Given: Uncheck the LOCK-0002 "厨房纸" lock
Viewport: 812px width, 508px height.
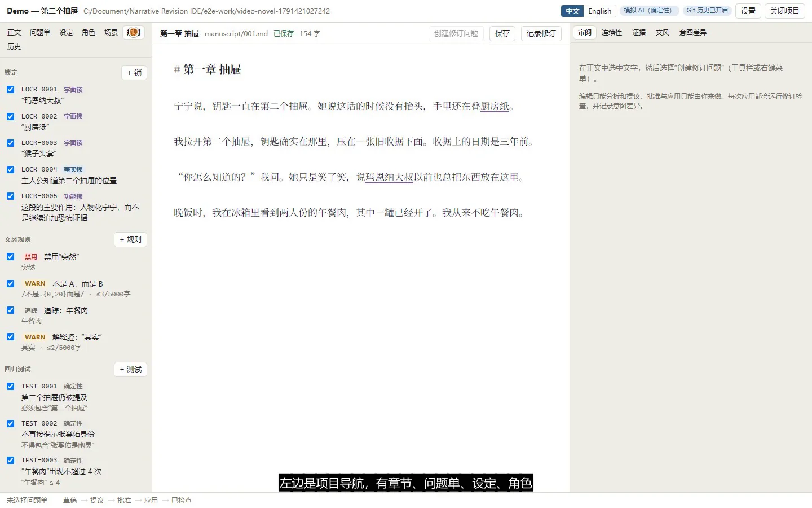Looking at the screenshot, I should point(10,116).
